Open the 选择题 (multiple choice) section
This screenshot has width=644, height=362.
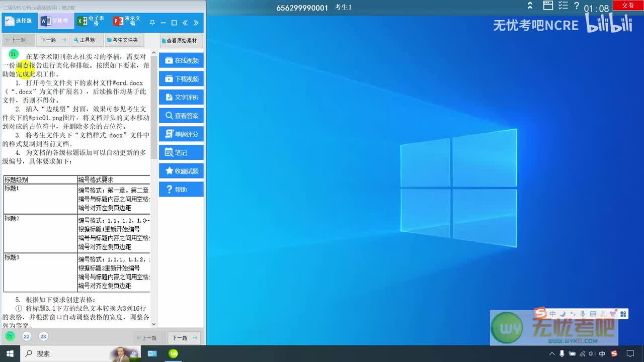tap(19, 21)
